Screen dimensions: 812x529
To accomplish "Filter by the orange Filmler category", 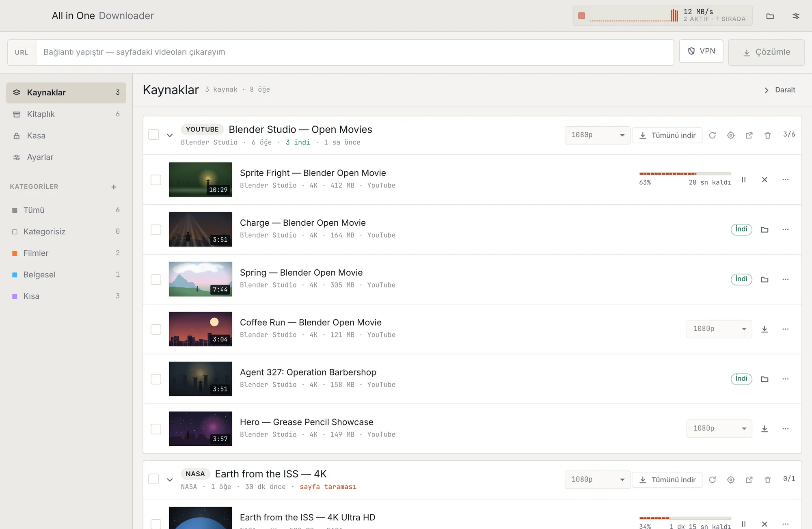I will coord(66,253).
